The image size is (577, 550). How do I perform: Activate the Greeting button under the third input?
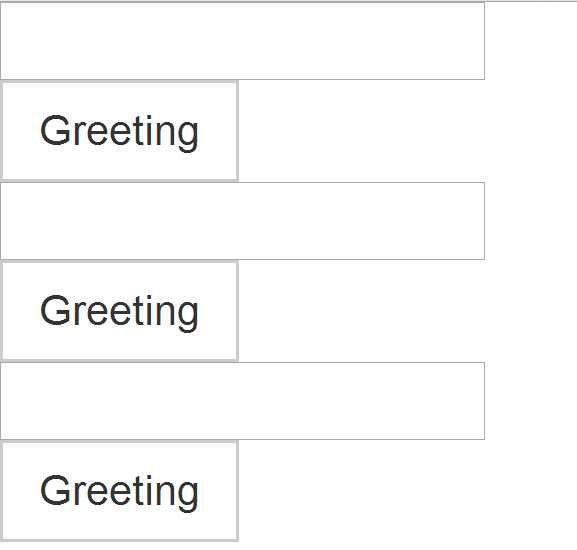[120, 491]
